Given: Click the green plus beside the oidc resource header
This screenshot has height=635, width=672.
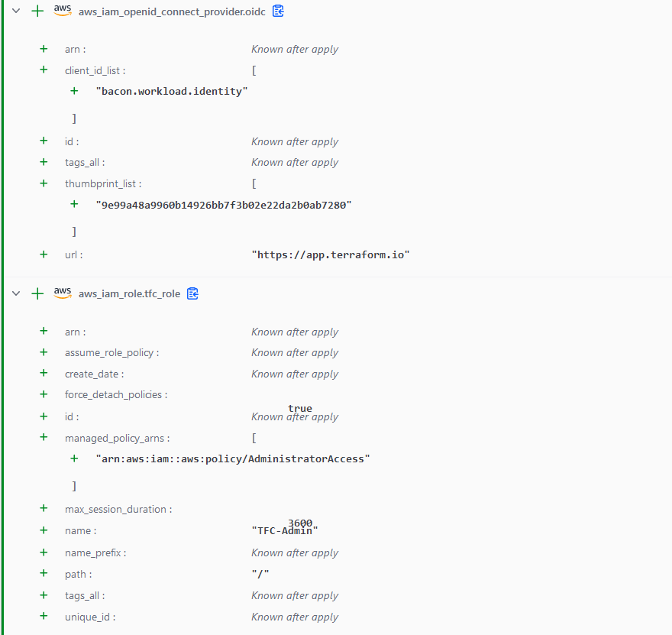Looking at the screenshot, I should tap(37, 11).
